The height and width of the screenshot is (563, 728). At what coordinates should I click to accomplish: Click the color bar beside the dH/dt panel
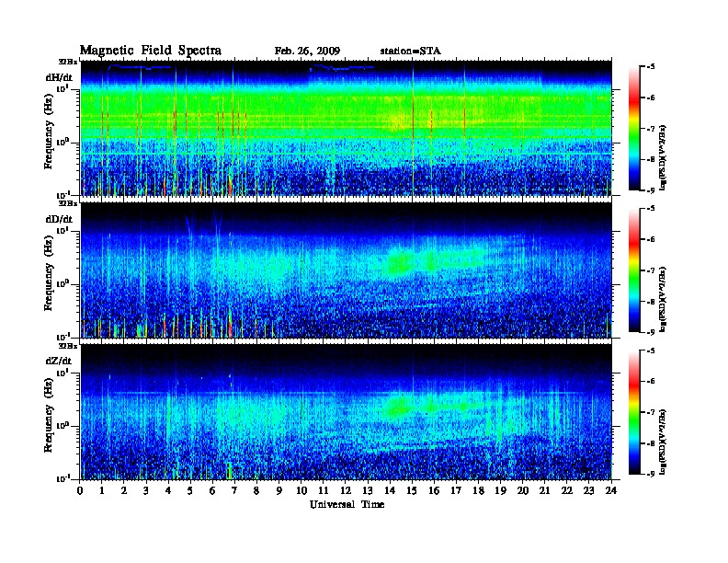click(634, 128)
